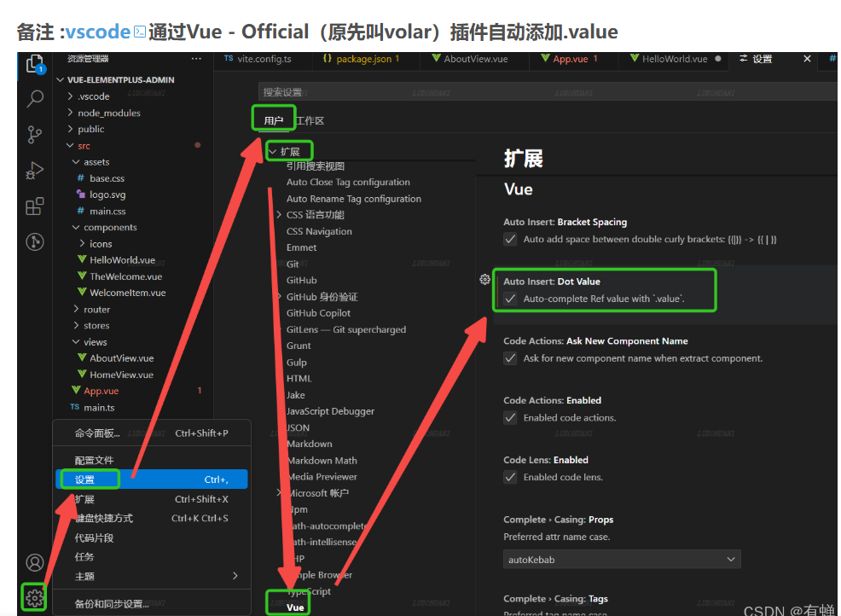
Task: Open the Accounts icon in activity bar
Action: click(35, 563)
